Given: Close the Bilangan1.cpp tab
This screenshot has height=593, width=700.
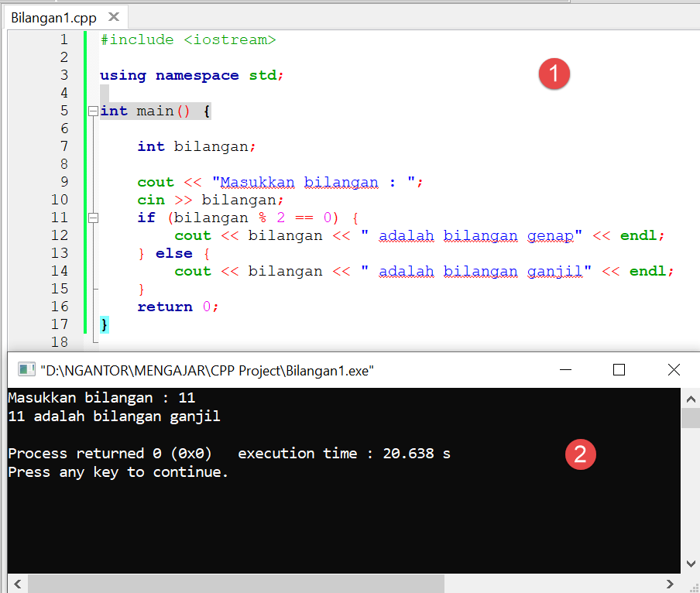Looking at the screenshot, I should (114, 17).
